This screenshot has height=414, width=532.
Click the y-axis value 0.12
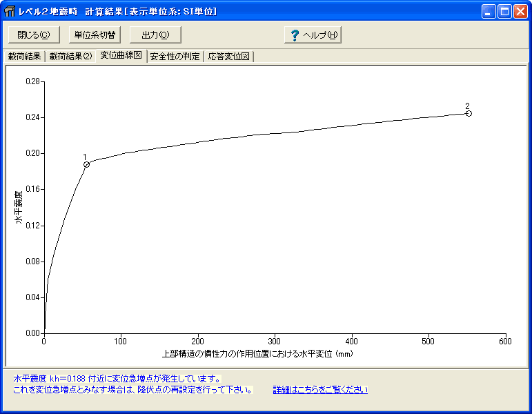pyautogui.click(x=32, y=226)
